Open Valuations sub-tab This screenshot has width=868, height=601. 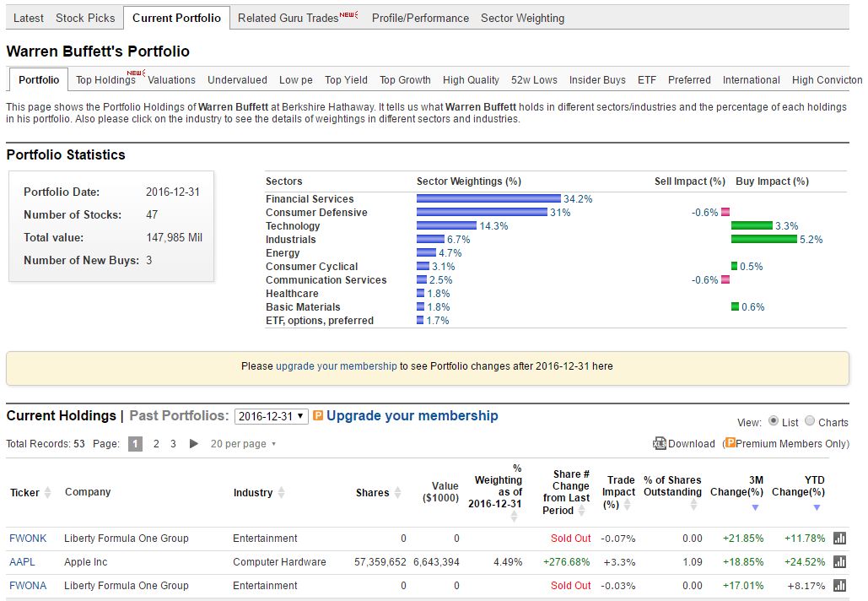pos(171,79)
